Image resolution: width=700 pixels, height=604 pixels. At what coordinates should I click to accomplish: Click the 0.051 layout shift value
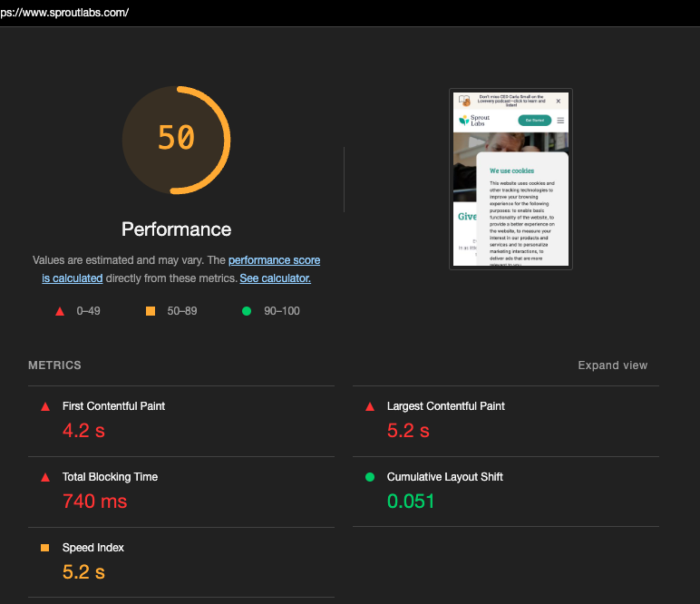[x=410, y=502]
